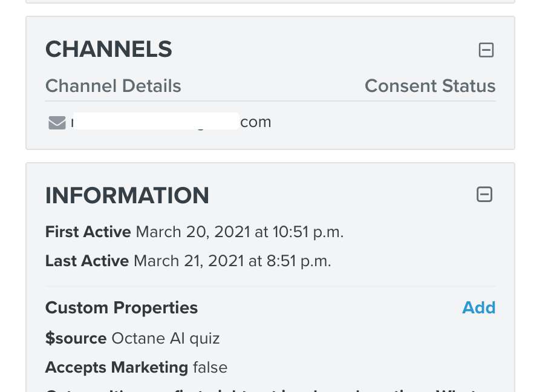Click the email envelope icon
554x392 pixels.
click(57, 123)
